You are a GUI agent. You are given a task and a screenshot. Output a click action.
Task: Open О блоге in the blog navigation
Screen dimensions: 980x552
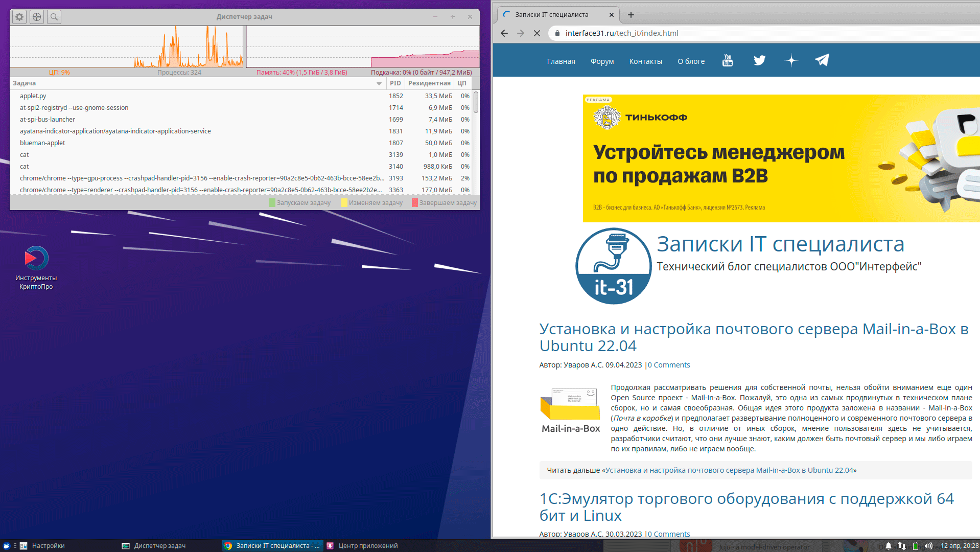(x=691, y=61)
